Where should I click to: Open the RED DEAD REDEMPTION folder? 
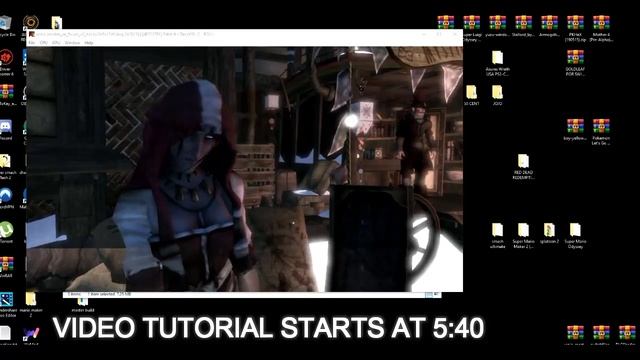[523, 167]
